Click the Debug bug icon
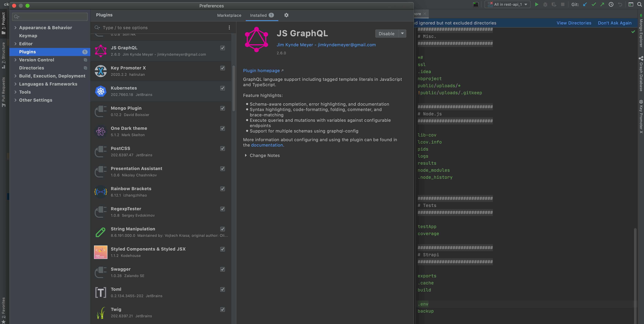644x324 pixels. pos(545,5)
